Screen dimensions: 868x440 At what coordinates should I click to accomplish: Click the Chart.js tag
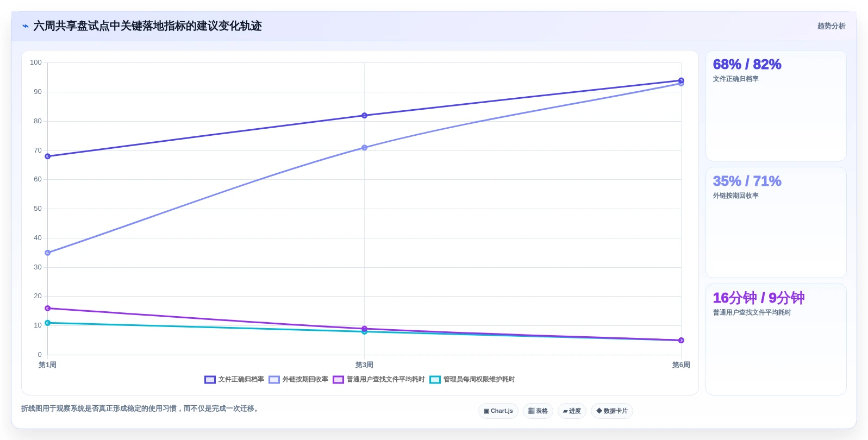pyautogui.click(x=498, y=411)
